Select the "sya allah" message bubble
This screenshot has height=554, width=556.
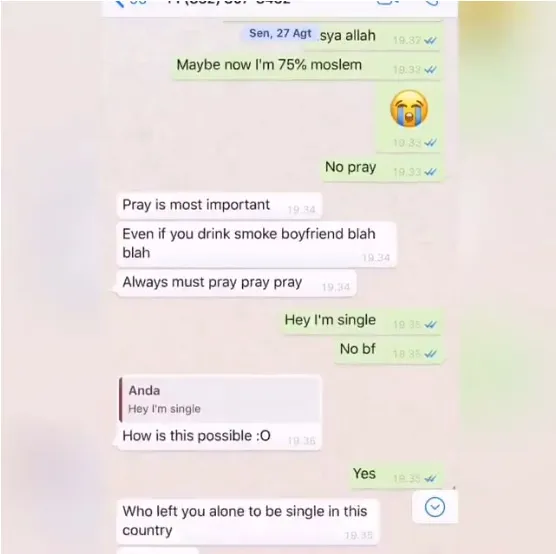372,37
